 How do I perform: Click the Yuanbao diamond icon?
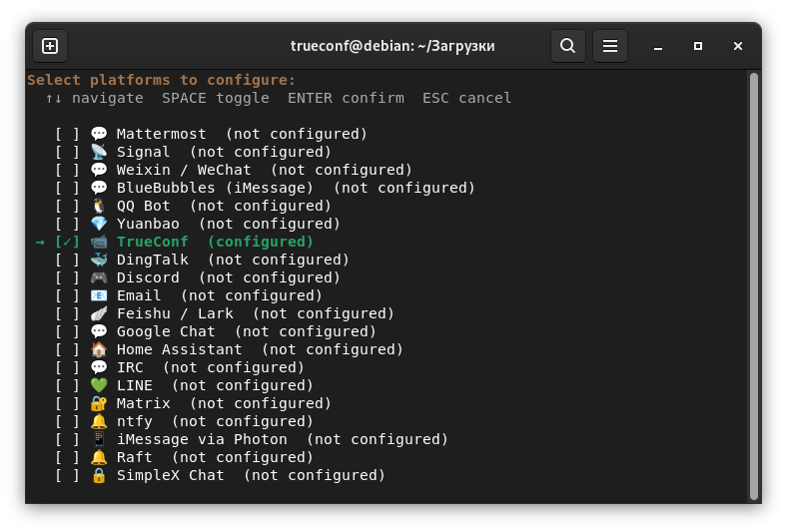(x=99, y=224)
